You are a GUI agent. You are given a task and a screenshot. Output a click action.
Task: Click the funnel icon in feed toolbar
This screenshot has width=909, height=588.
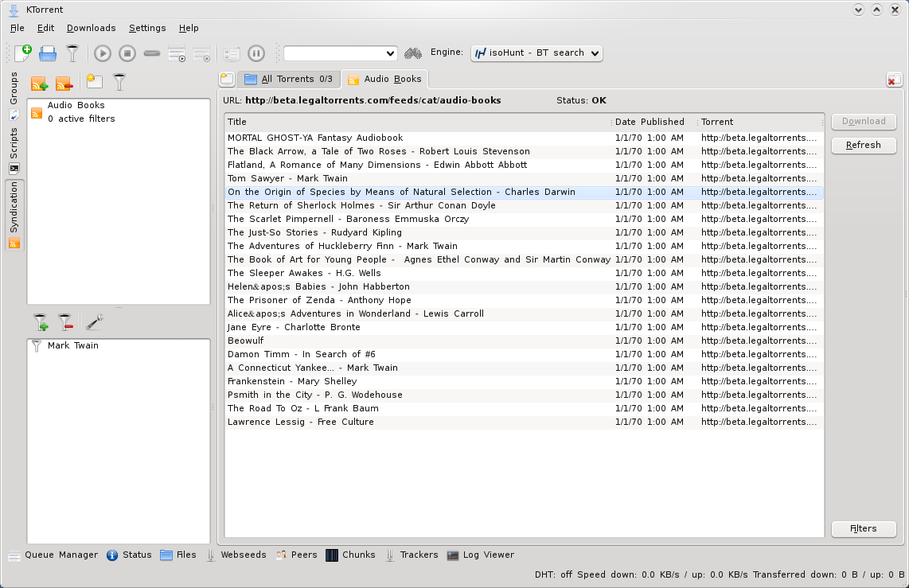[x=119, y=82]
